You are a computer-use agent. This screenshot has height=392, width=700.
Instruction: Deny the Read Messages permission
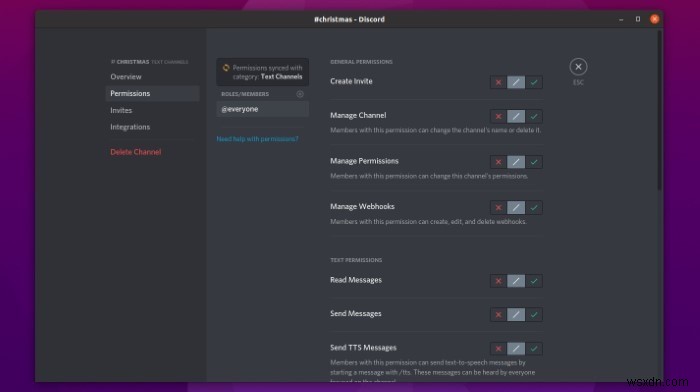498,281
